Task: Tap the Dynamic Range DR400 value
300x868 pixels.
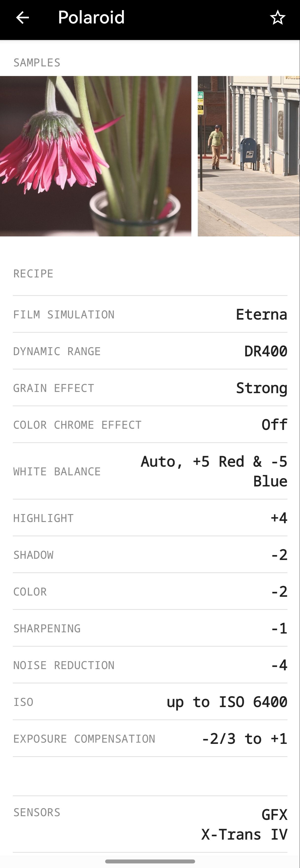Action: (x=265, y=351)
